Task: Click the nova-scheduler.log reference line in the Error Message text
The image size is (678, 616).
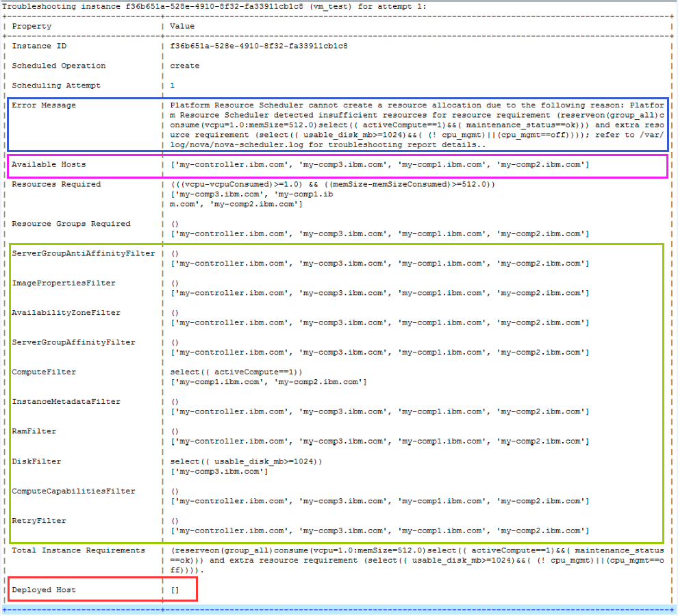Action: point(328,145)
